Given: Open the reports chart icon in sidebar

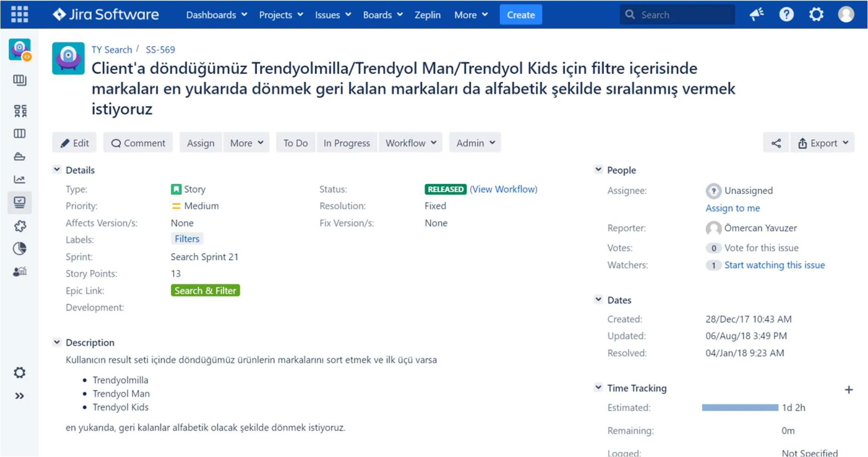Looking at the screenshot, I should coord(20,180).
